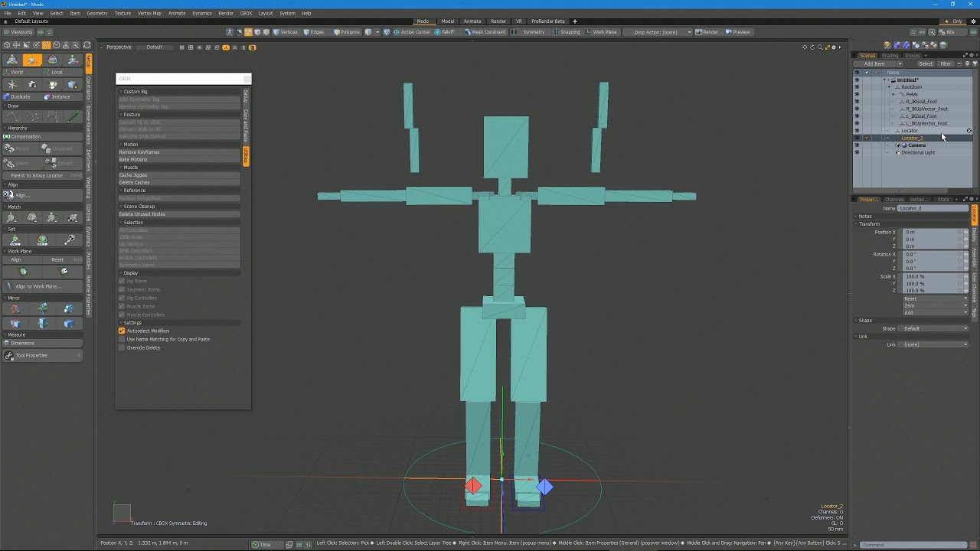Hide the Directional Light item
Screen dimensions: 980x551
click(857, 152)
